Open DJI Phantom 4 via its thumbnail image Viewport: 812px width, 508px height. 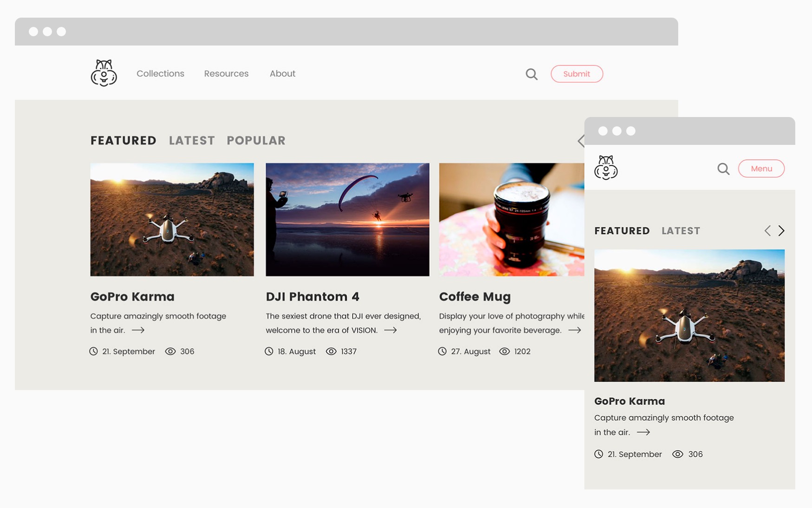[x=347, y=219]
